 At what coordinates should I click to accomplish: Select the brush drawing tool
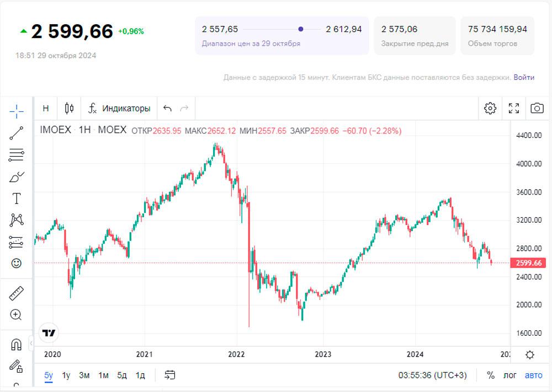tap(17, 177)
